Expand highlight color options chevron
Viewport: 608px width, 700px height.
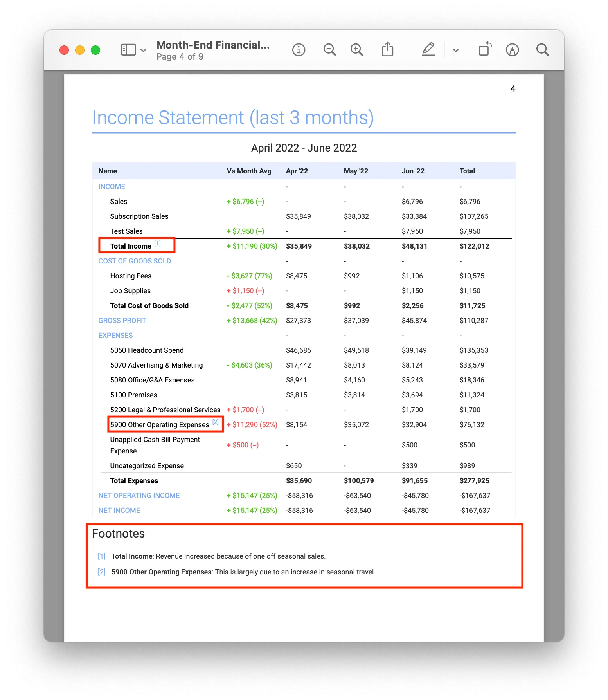(455, 50)
